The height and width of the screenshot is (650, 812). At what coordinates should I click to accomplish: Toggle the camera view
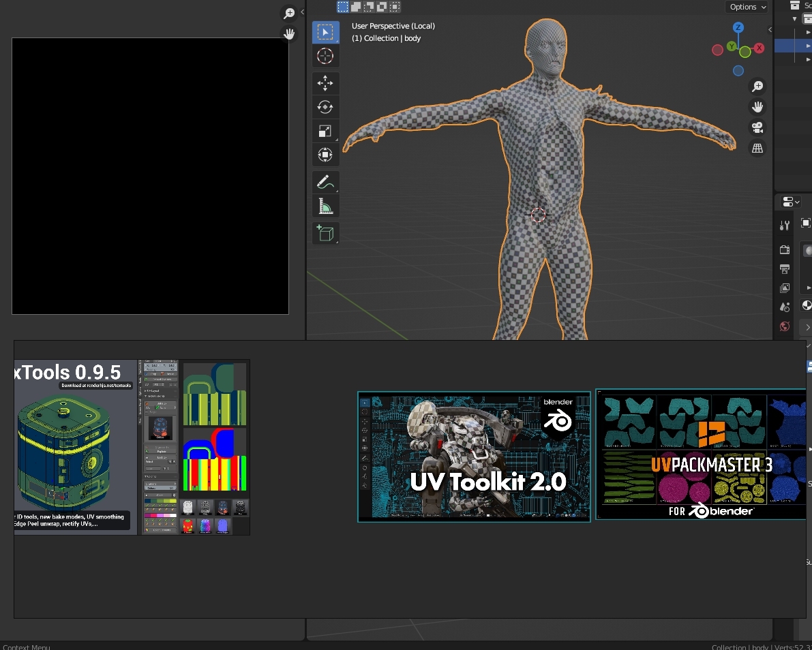pyautogui.click(x=757, y=127)
